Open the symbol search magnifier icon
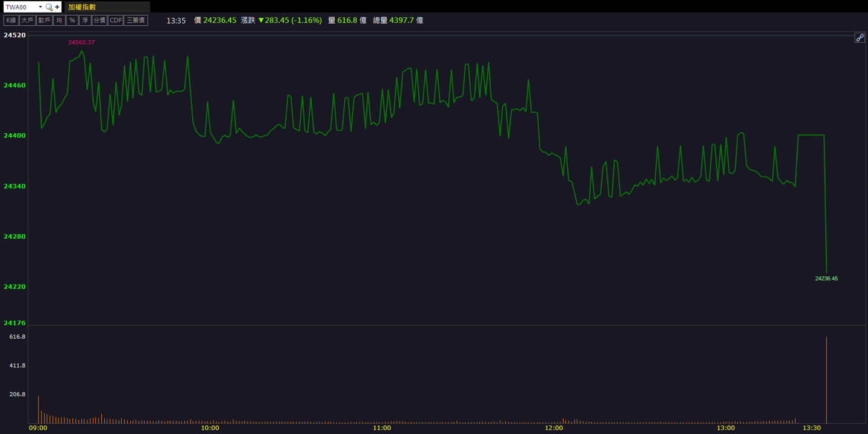 pyautogui.click(x=49, y=7)
